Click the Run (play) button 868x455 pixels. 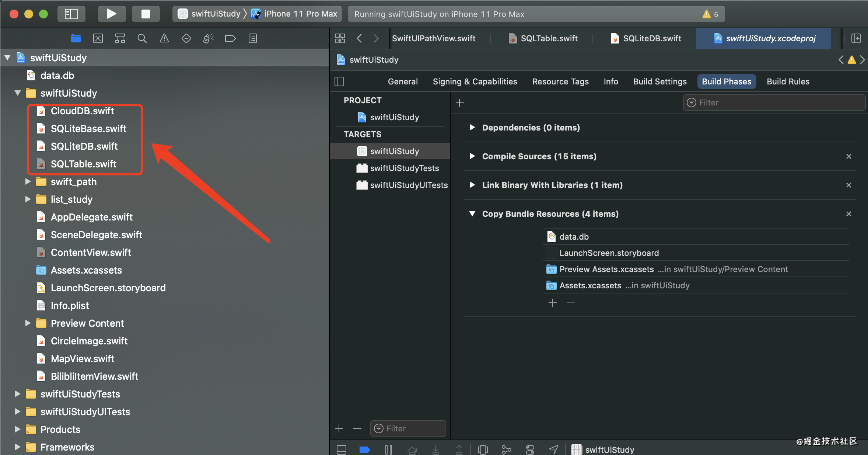pos(112,14)
